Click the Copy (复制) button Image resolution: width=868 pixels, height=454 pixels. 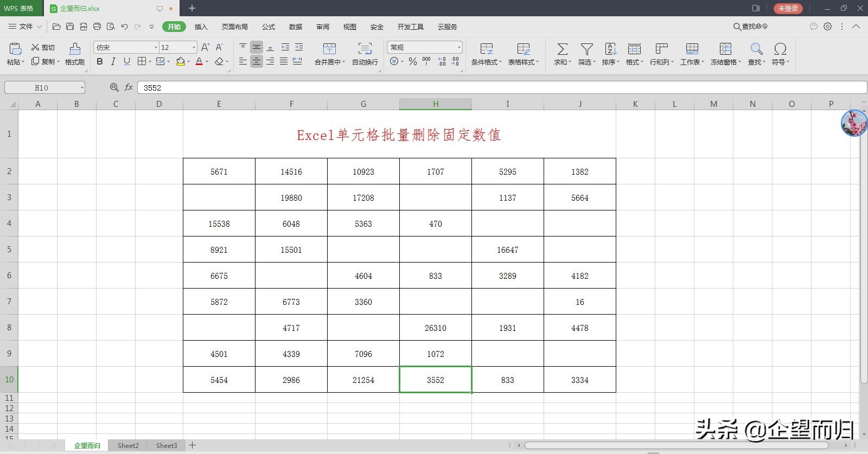coord(43,61)
